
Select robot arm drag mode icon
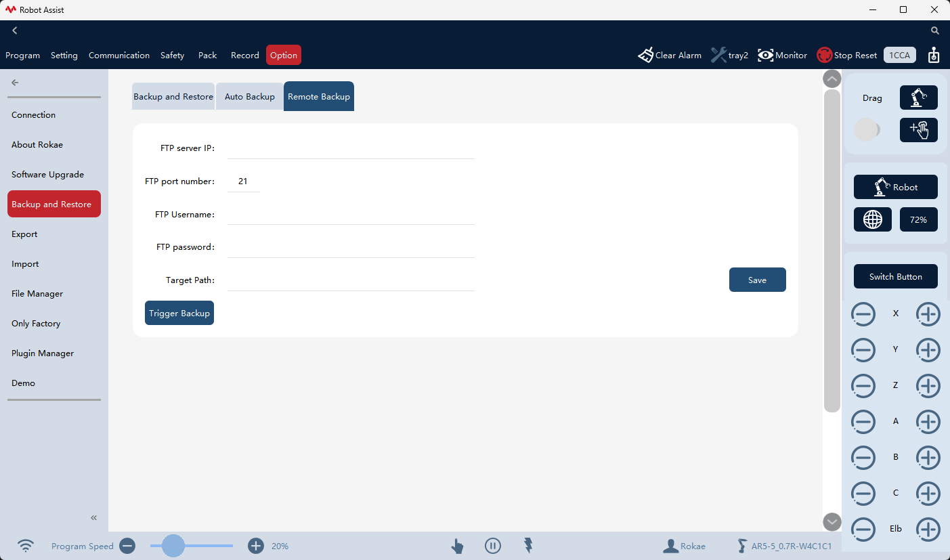click(918, 98)
